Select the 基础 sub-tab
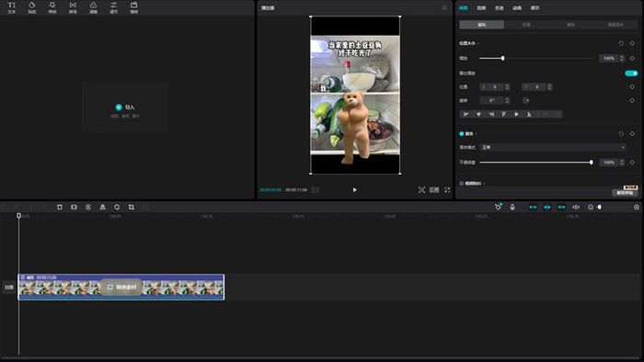Image resolution: width=644 pixels, height=362 pixels. click(x=482, y=25)
